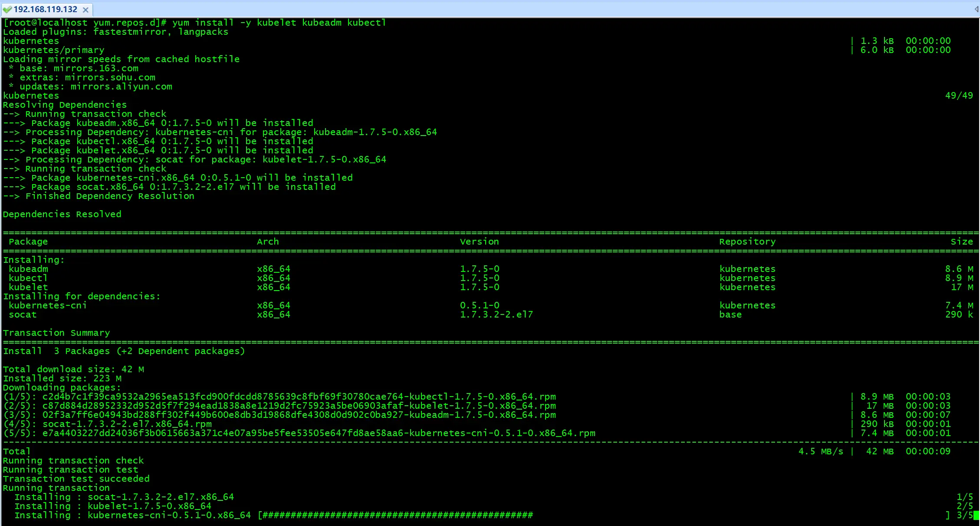Viewport: 980px width, 526px height.
Task: Click the 'Dependencies Resolved' line
Action: [x=62, y=214]
